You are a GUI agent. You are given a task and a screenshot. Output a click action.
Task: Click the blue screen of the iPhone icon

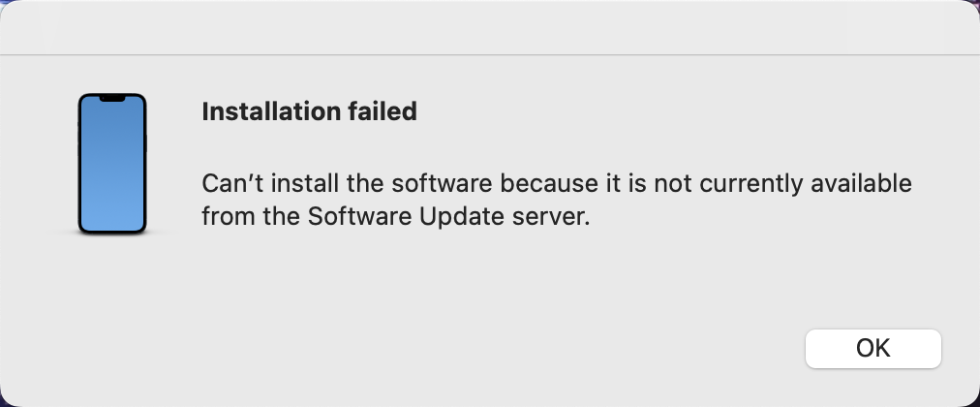coord(112,170)
